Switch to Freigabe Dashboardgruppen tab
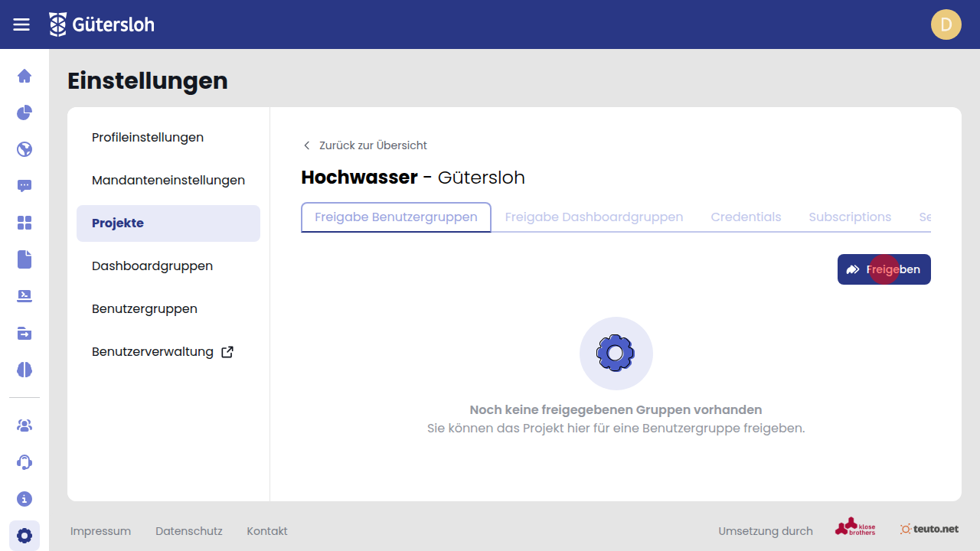980x551 pixels. coord(593,217)
